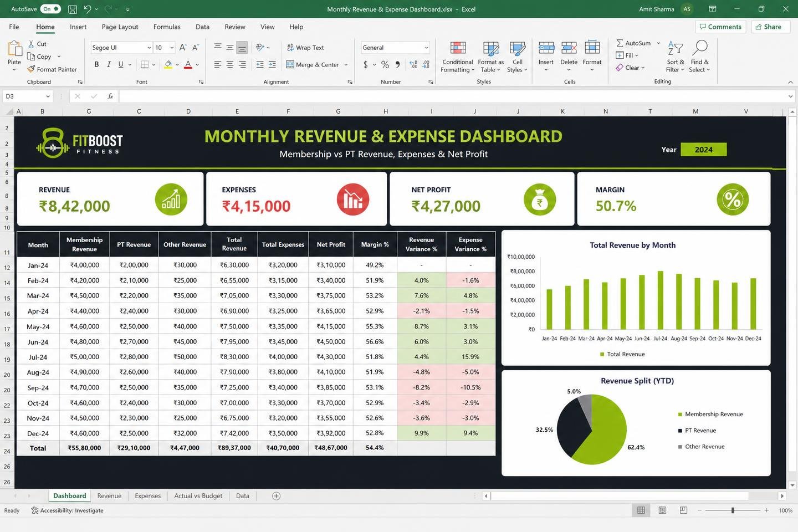Open the Actual vs Budget sheet tab

[198, 496]
